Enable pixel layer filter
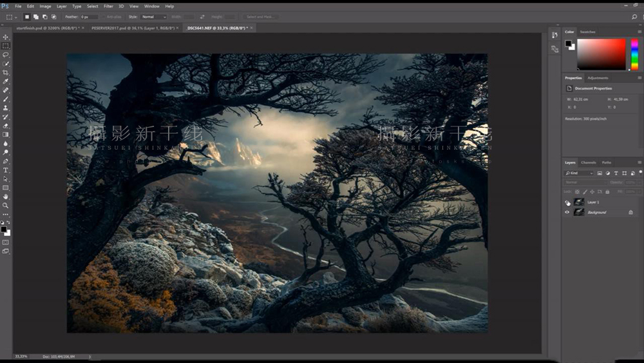 coord(600,173)
